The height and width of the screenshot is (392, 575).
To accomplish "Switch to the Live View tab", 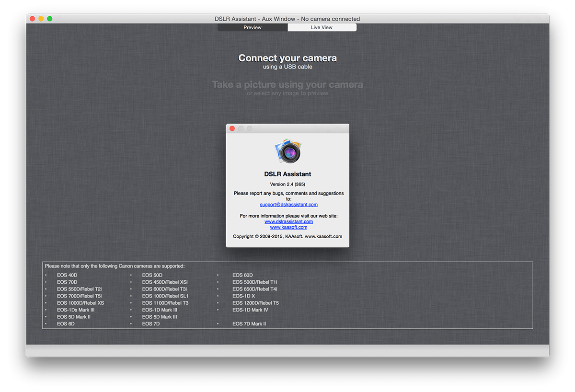I will 322,27.
